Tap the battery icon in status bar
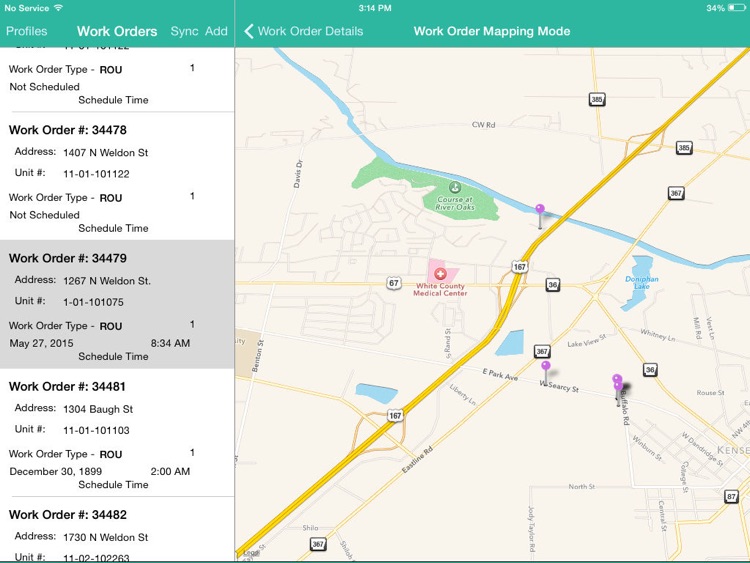The image size is (750, 563). click(x=737, y=8)
